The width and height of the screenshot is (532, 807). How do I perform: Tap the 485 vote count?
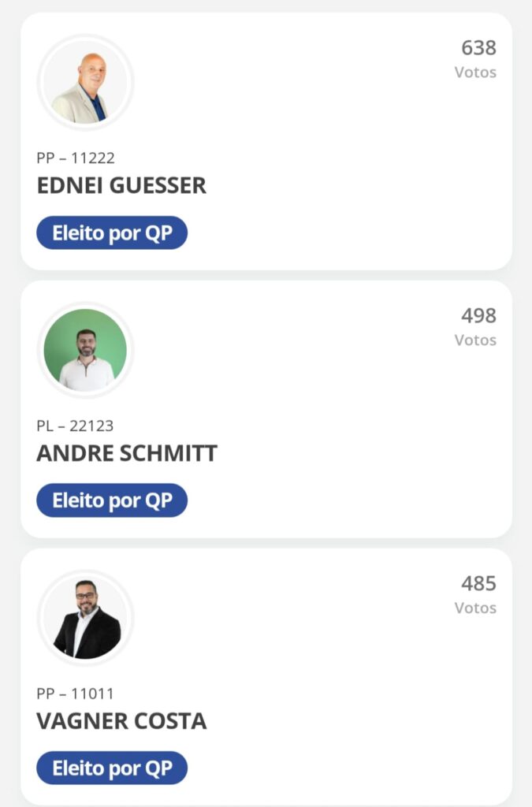[478, 584]
